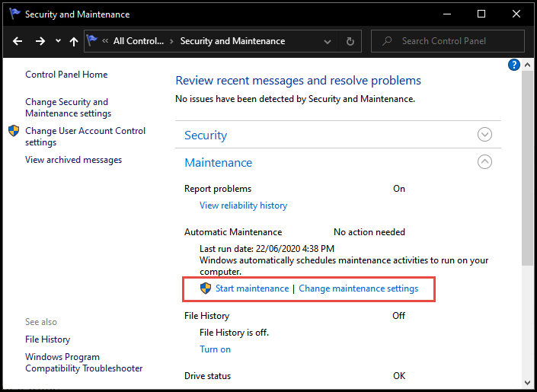Open View reliability history

pos(244,206)
